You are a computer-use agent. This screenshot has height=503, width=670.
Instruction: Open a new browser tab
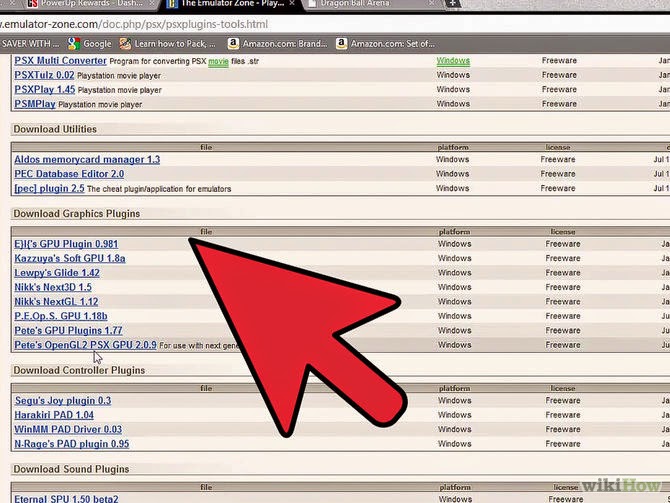(x=453, y=3)
